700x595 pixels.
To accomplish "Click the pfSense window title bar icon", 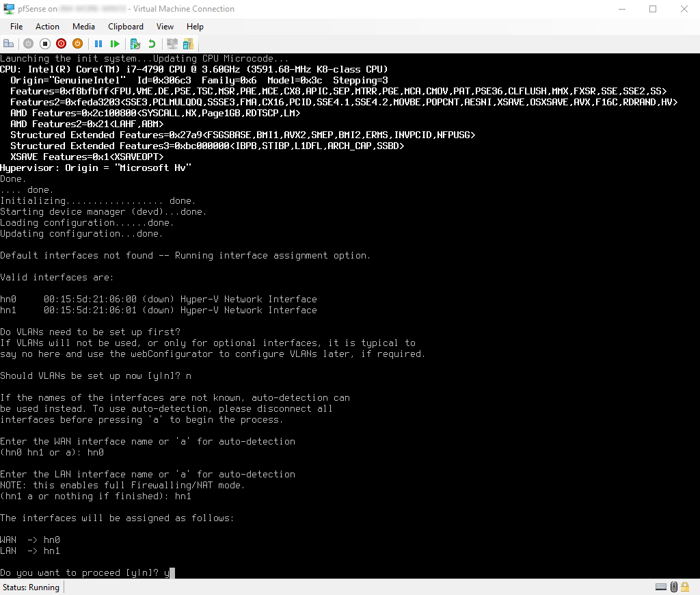I will coord(10,9).
